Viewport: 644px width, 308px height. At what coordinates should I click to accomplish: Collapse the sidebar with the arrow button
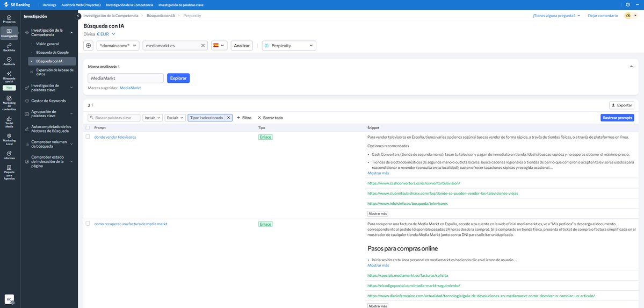(79, 16)
